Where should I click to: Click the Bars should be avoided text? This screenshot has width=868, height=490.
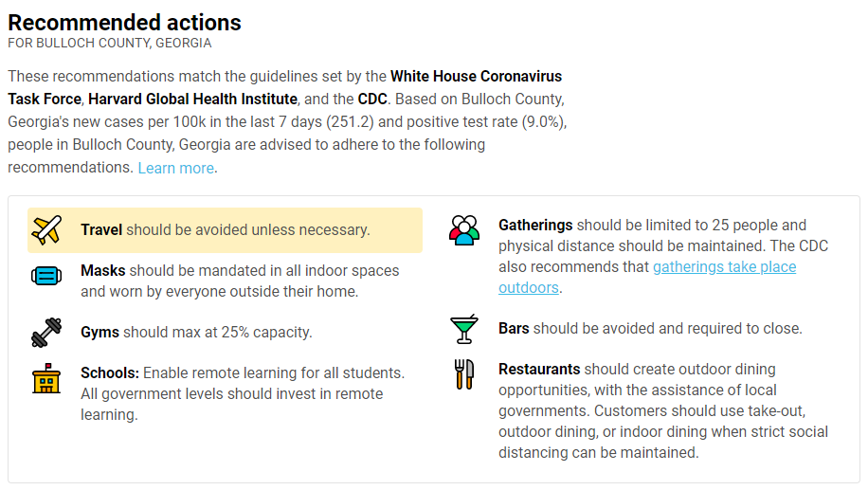(650, 328)
